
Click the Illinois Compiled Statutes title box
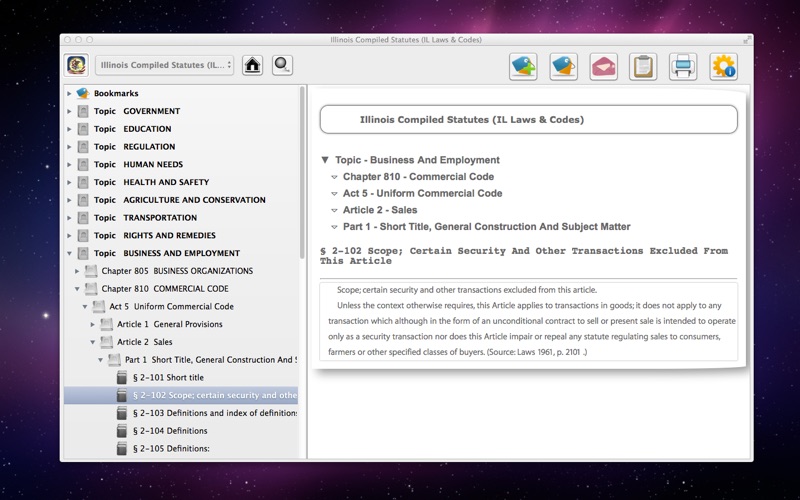coord(529,119)
